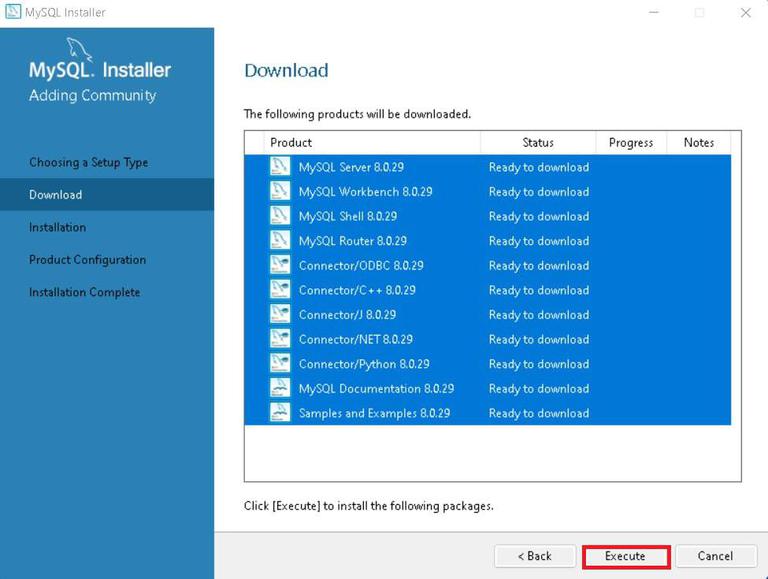This screenshot has height=579, width=768.
Task: Click the MySQL Installer title bar icon
Action: 13,12
